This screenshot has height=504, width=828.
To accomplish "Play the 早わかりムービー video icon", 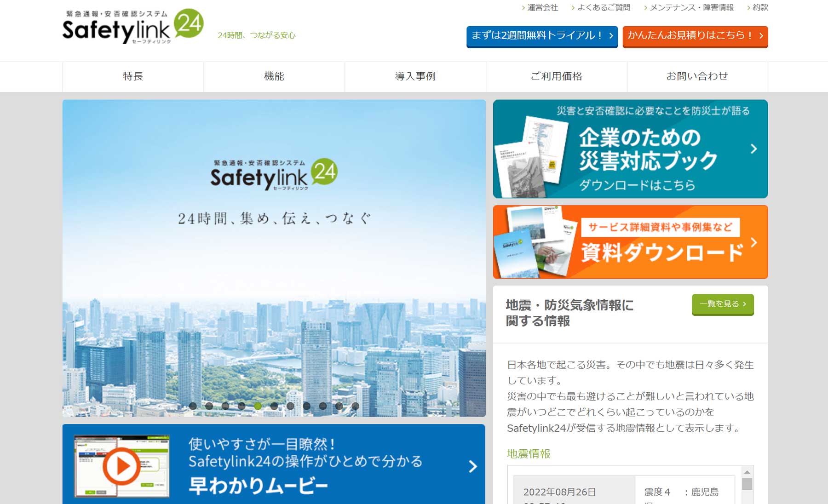I will point(121,466).
